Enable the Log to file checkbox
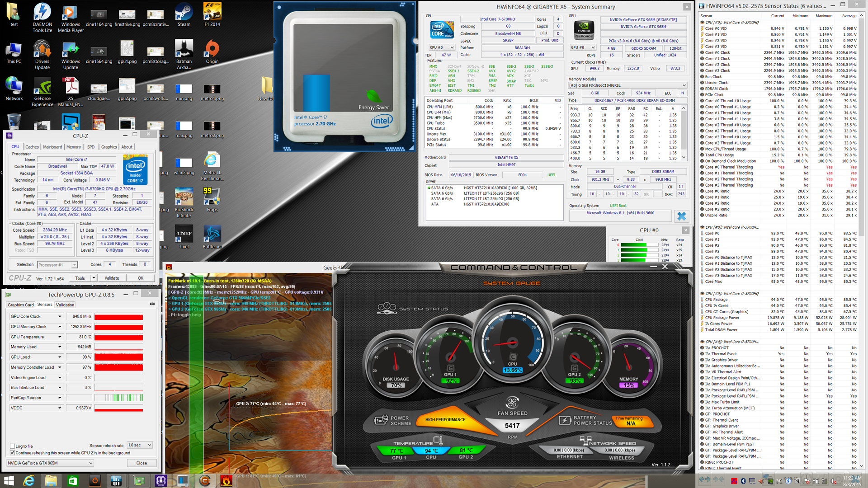This screenshot has height=488, width=868. point(13,446)
